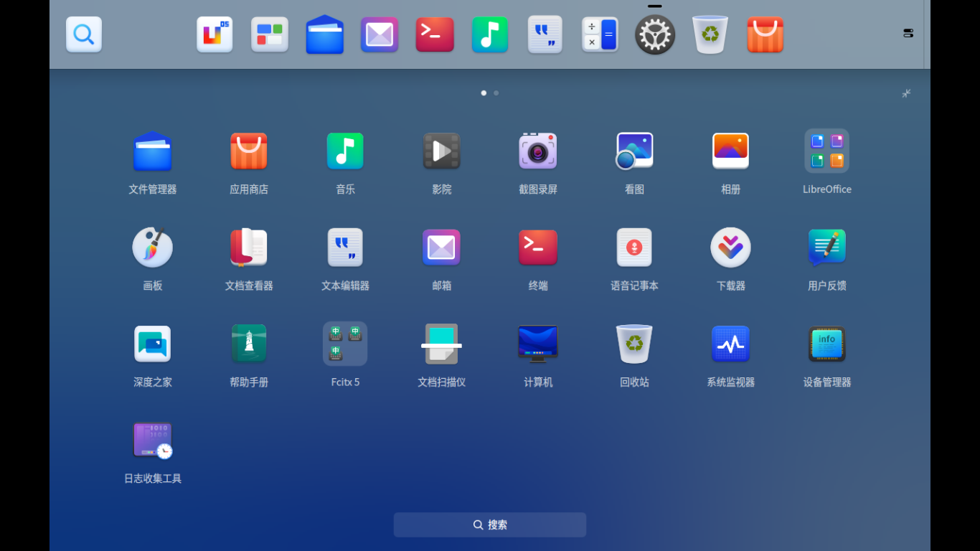The width and height of the screenshot is (980, 551).
Task: Open the 设备管理器 device manager
Action: tap(826, 344)
